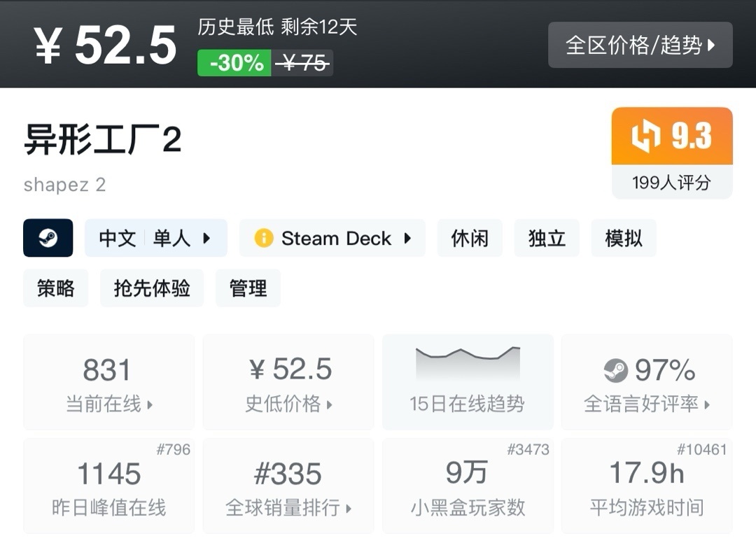Screen dimensions: 756x543
Task: Select the 模拟 simulation tag
Action: pos(624,238)
